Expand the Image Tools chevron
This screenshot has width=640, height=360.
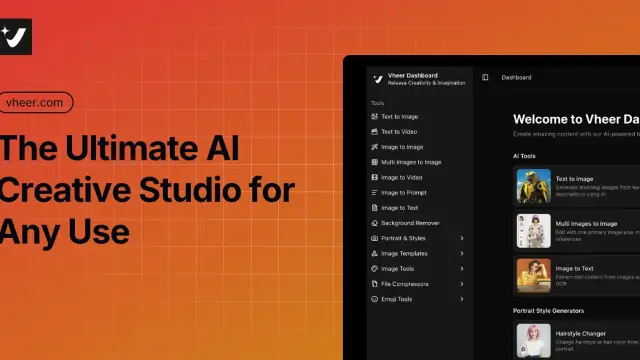point(462,269)
